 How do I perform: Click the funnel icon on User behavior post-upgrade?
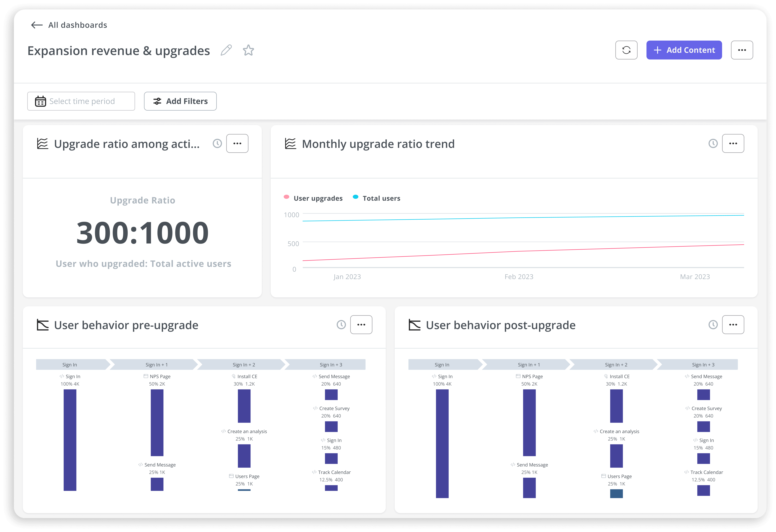[415, 325]
